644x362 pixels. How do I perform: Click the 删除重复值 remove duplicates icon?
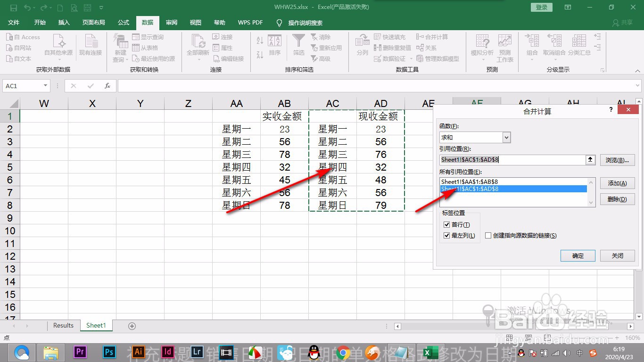point(378,48)
